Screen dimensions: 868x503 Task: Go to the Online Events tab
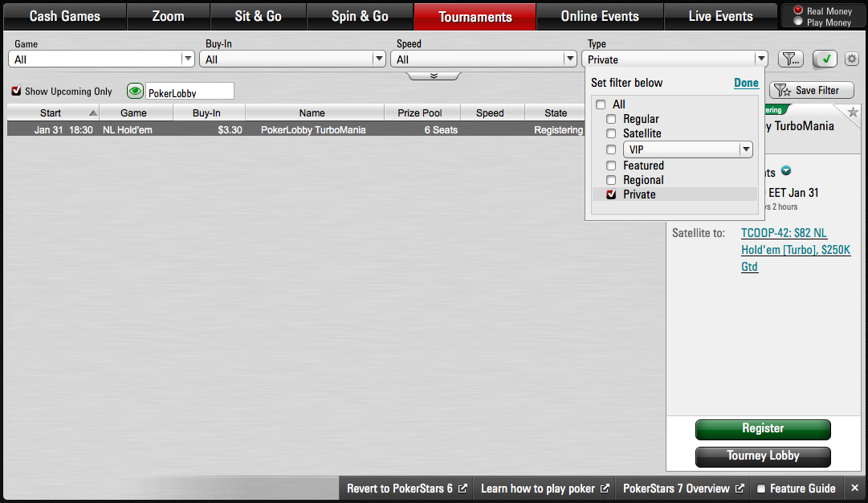pos(600,16)
